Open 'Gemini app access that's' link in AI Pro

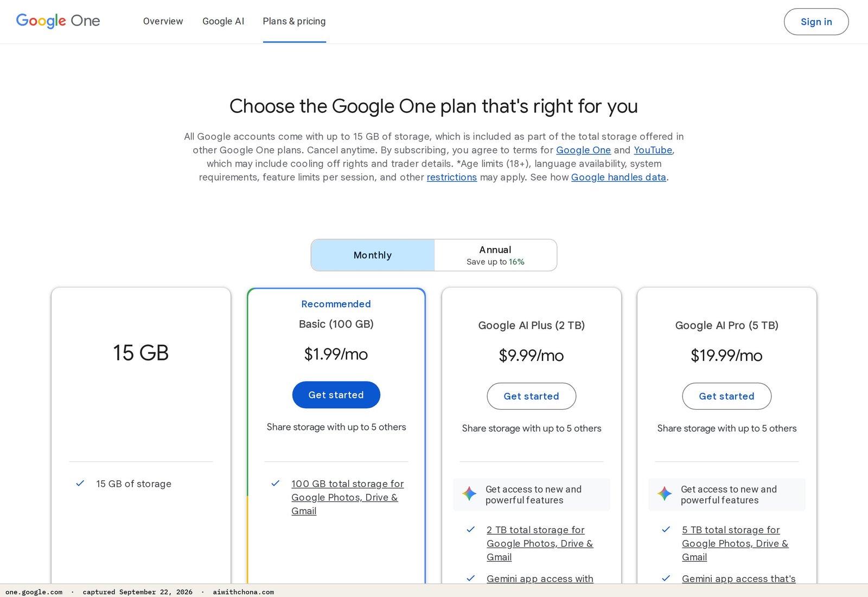(739, 579)
